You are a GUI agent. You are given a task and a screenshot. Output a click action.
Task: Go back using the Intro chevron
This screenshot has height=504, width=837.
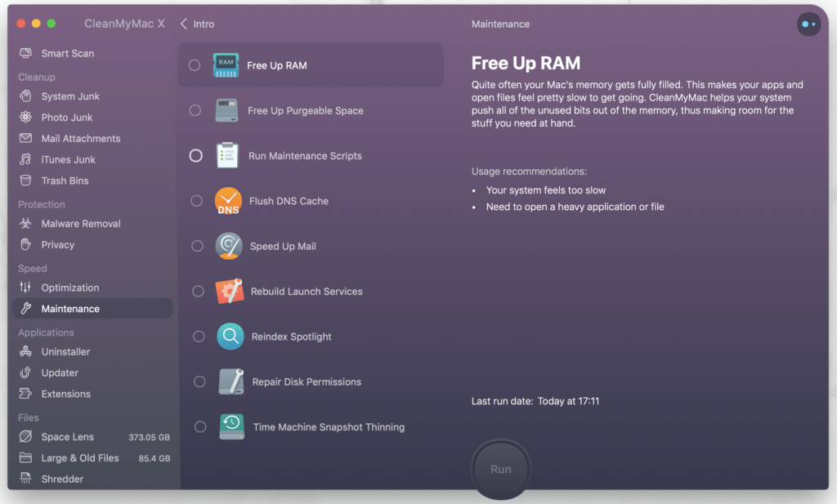click(184, 24)
